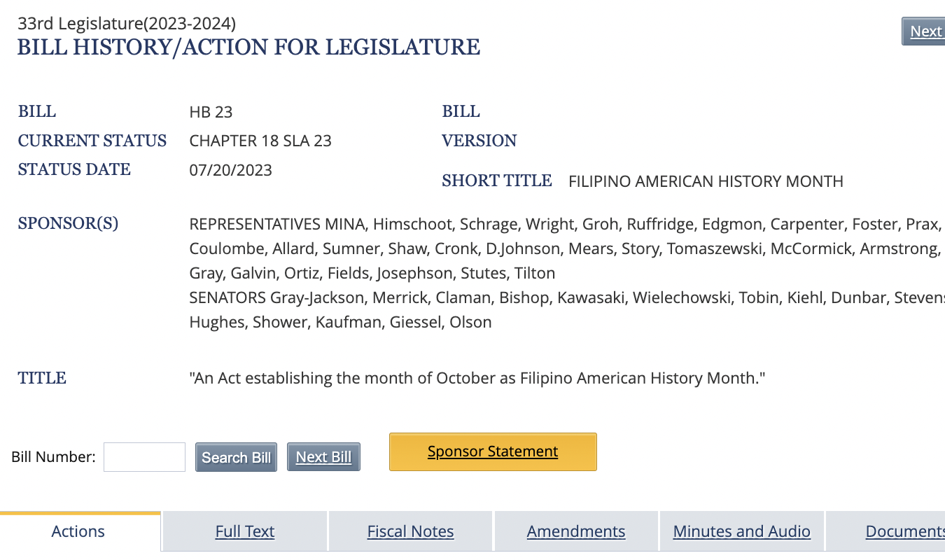The height and width of the screenshot is (560, 945).
Task: Go to the Next Bill
Action: (x=323, y=457)
